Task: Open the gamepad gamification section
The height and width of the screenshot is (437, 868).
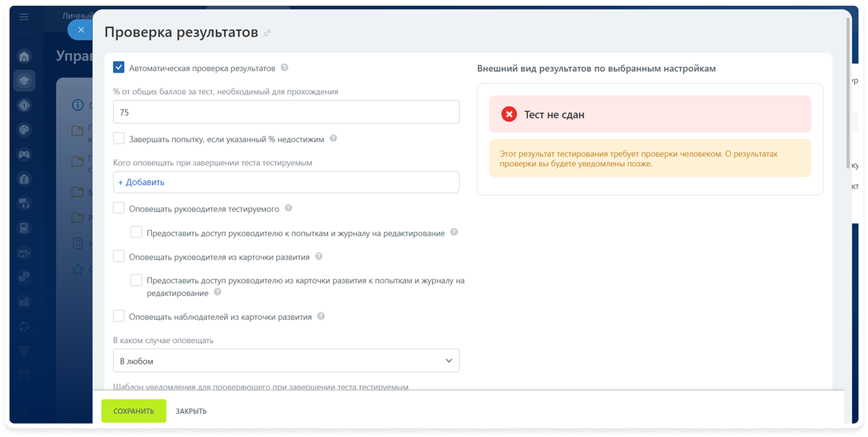Action: pos(24,154)
